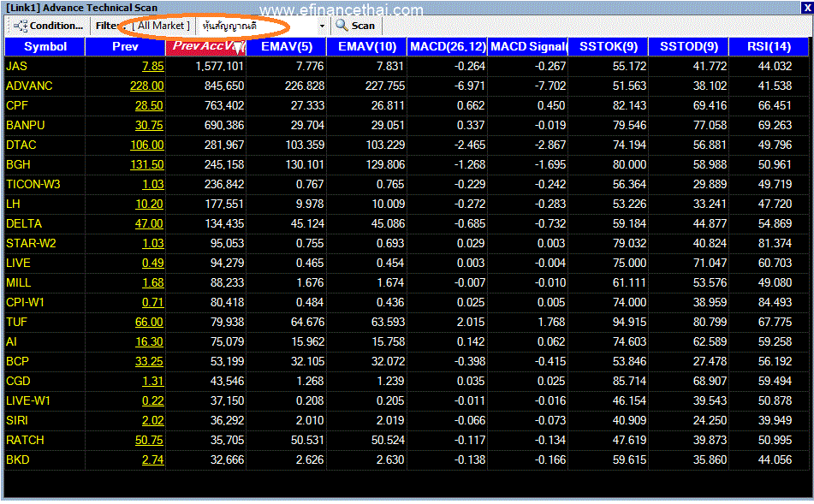This screenshot has height=504, width=814.
Task: Select the BGH symbol
Action: pos(18,165)
